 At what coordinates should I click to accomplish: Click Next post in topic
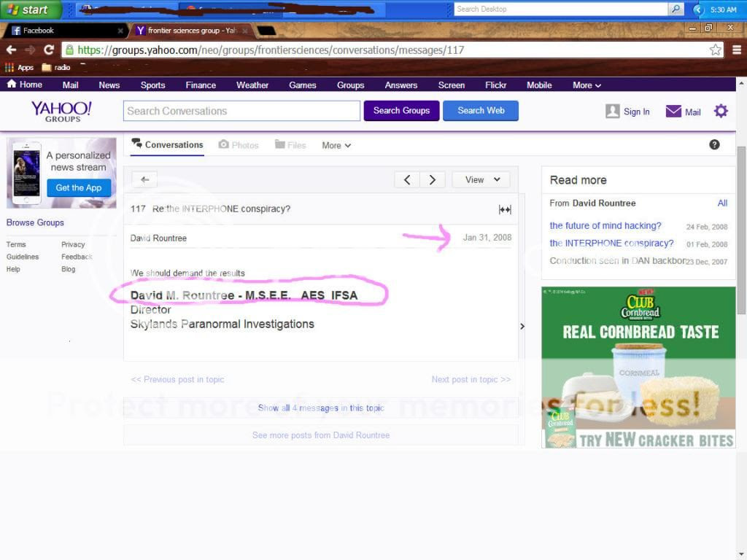coord(471,379)
